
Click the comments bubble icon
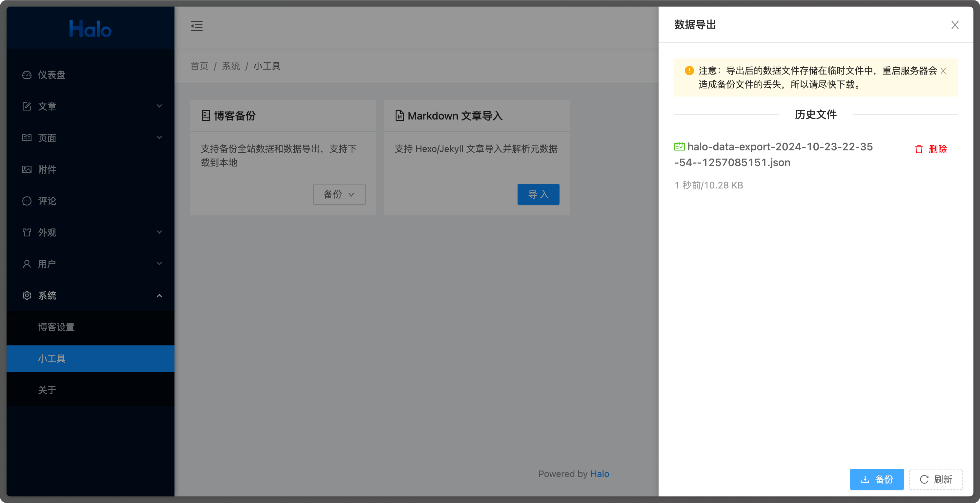27,201
